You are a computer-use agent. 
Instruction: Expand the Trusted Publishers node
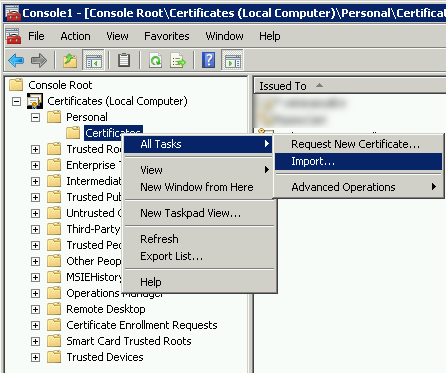35,197
